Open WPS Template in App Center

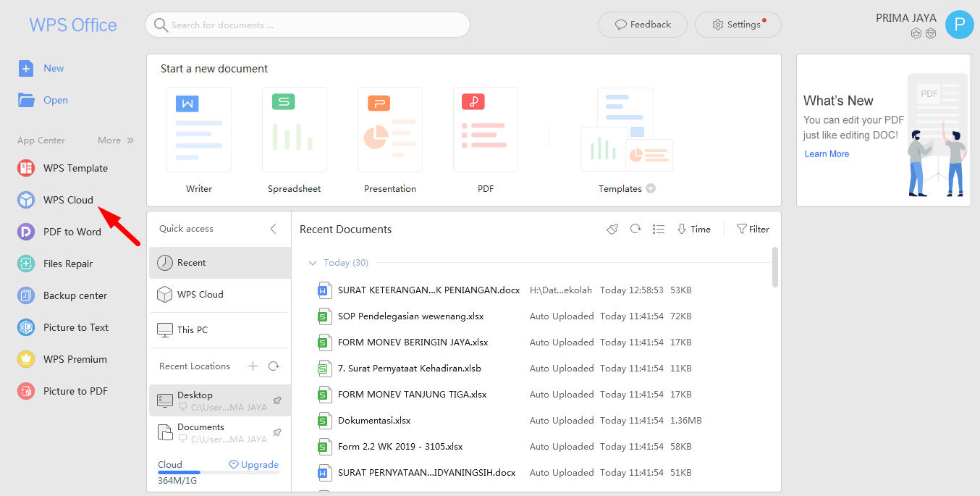point(63,168)
